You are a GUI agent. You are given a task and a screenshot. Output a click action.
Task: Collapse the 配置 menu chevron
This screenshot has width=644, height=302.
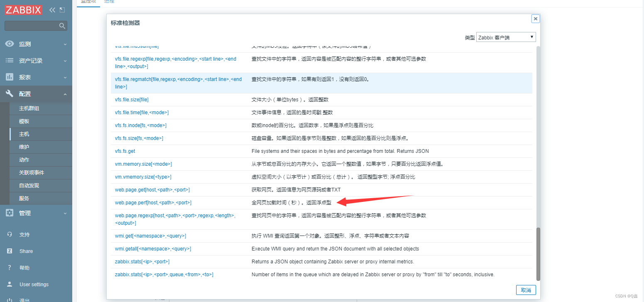tap(65, 94)
